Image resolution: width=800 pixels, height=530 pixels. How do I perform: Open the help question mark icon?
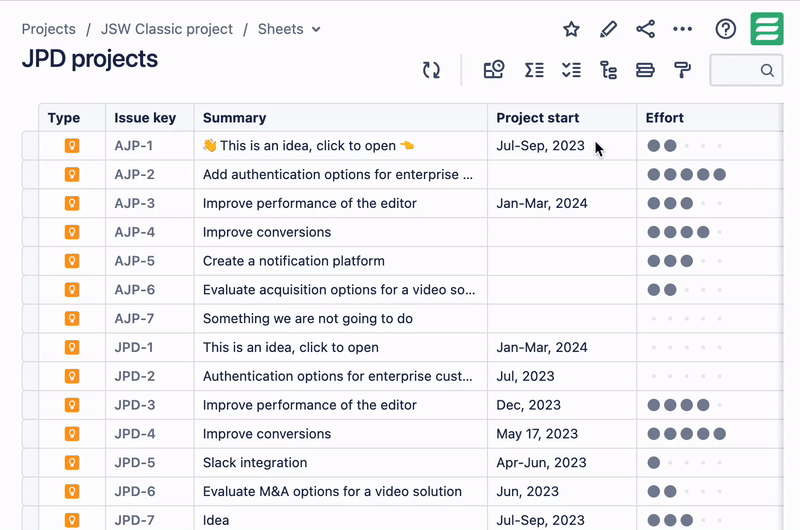pyautogui.click(x=726, y=29)
